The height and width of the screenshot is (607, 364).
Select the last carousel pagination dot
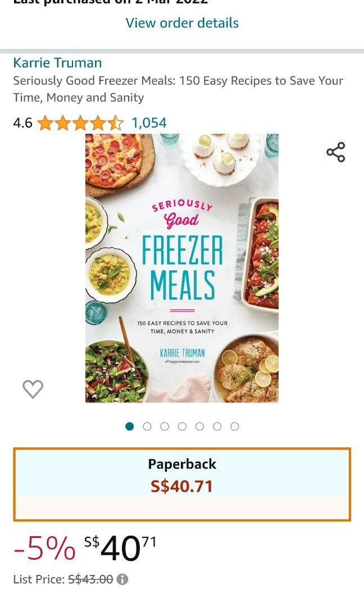[x=235, y=426]
